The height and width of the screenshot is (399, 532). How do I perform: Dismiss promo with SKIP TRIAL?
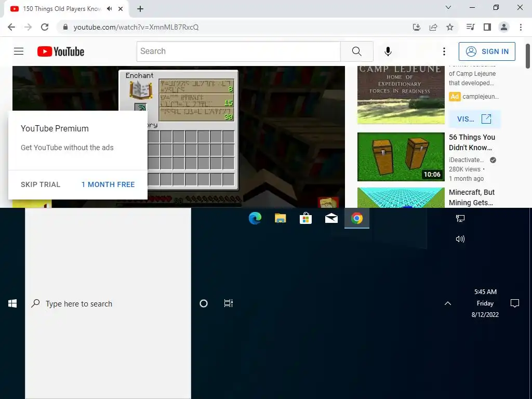click(41, 184)
